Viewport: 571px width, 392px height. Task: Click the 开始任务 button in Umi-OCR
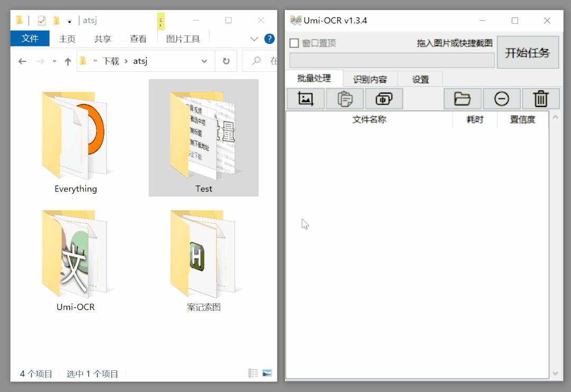pyautogui.click(x=528, y=52)
